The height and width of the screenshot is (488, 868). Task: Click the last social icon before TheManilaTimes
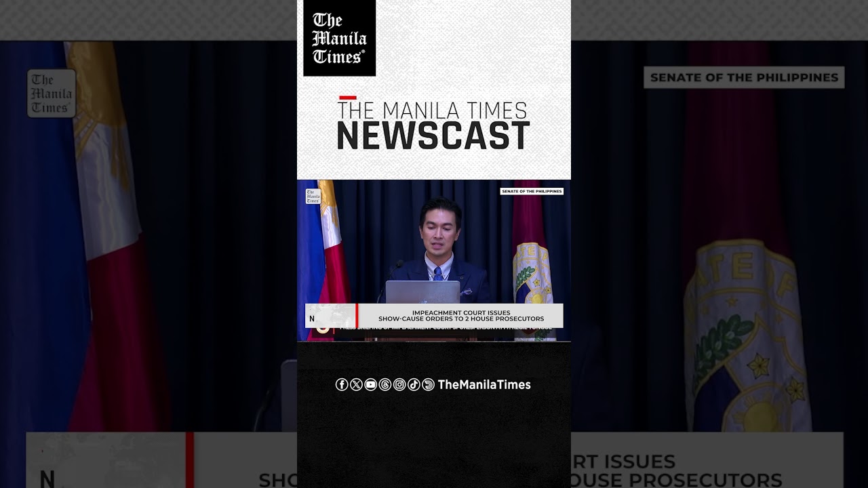point(428,385)
